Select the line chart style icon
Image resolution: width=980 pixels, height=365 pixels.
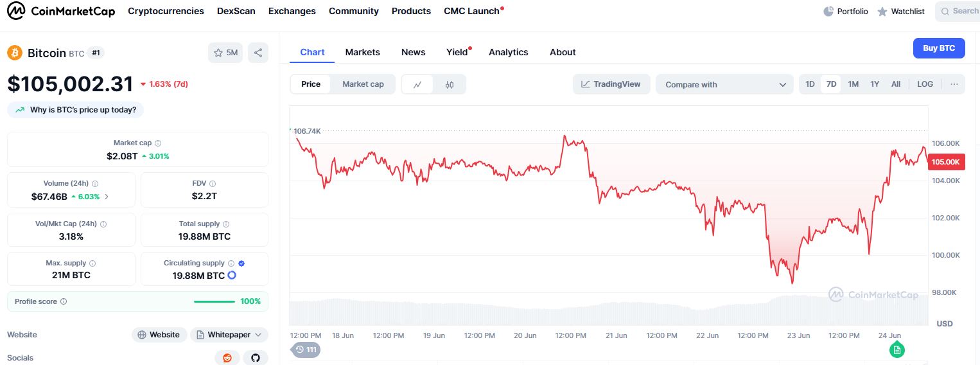click(x=417, y=84)
